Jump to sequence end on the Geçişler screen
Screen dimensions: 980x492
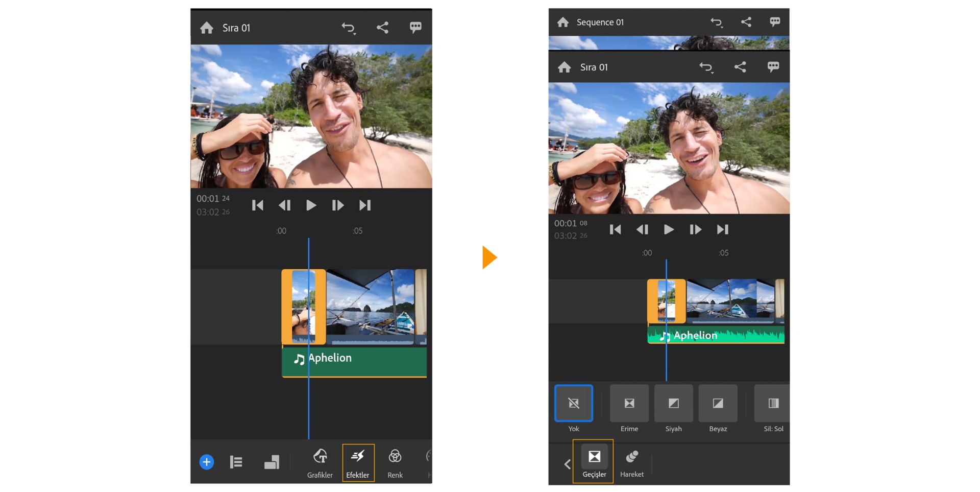tap(723, 229)
